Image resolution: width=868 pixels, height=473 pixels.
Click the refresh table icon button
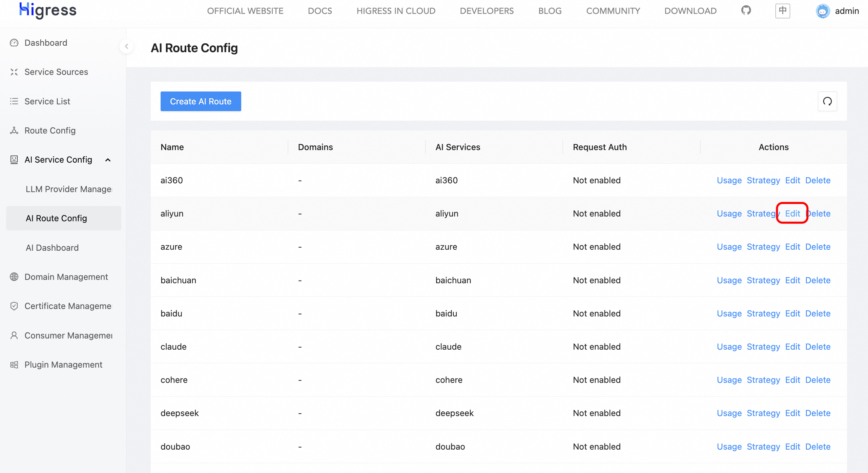tap(827, 101)
